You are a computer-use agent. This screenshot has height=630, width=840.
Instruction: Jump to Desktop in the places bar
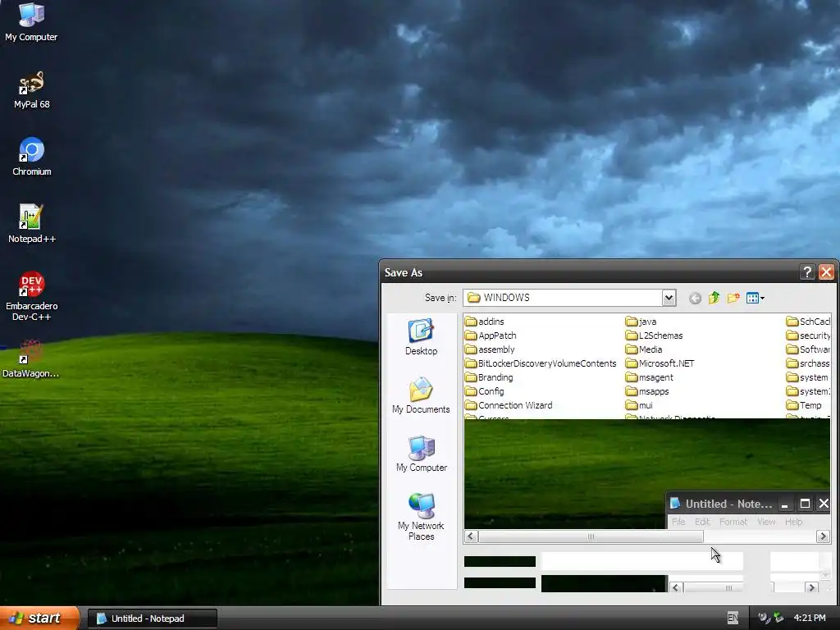point(421,337)
